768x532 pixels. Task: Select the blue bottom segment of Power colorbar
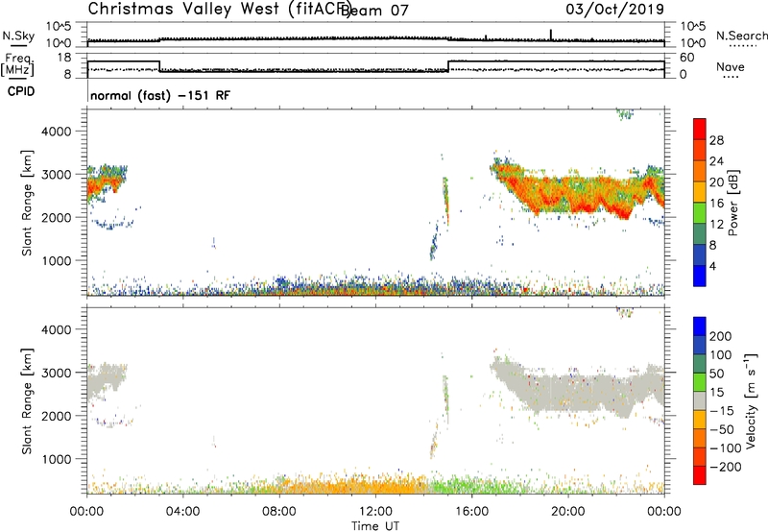click(700, 276)
